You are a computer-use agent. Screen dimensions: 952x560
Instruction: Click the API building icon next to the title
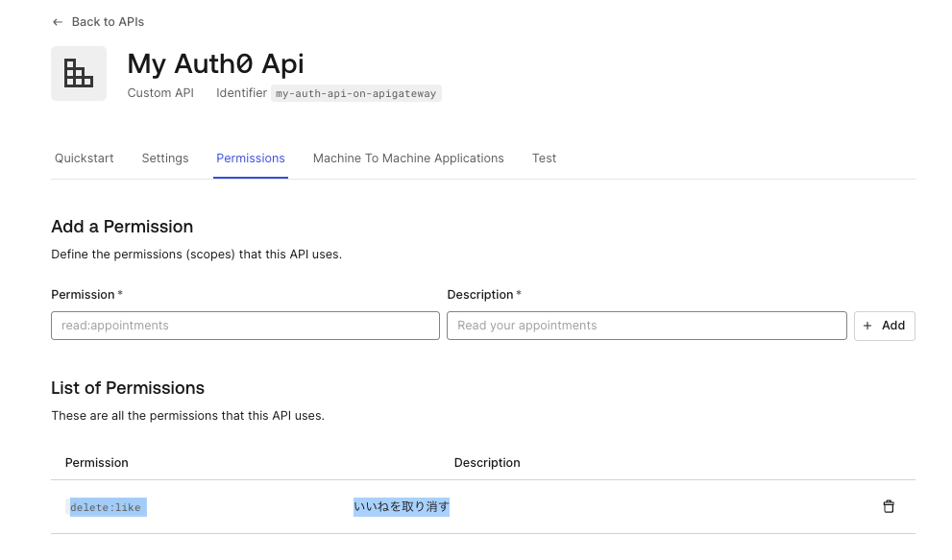tap(79, 73)
